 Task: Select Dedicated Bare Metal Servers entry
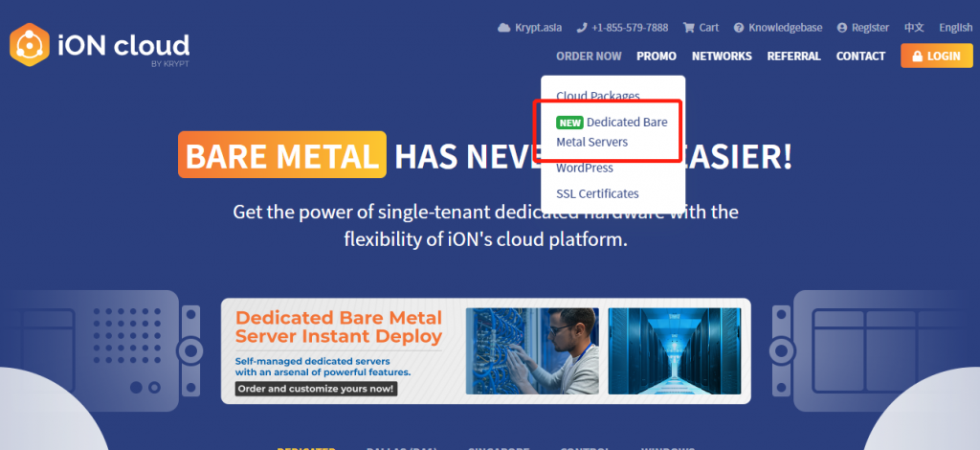pyautogui.click(x=612, y=132)
